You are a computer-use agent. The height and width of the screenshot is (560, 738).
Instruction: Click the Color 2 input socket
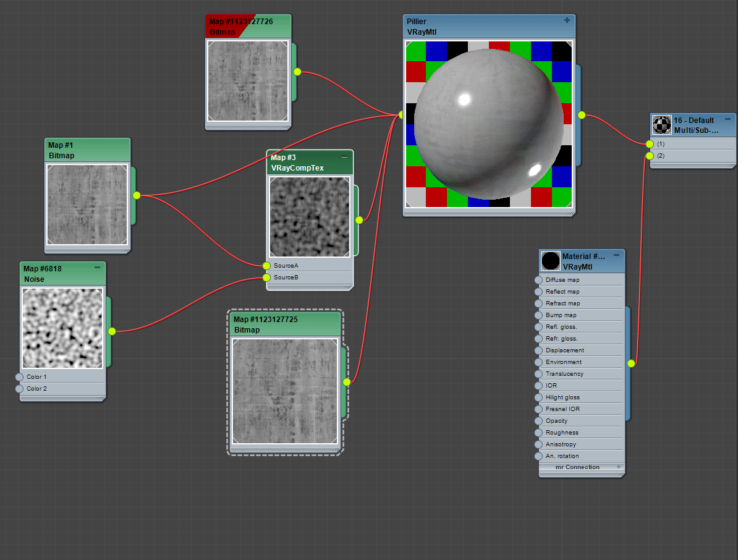[19, 389]
